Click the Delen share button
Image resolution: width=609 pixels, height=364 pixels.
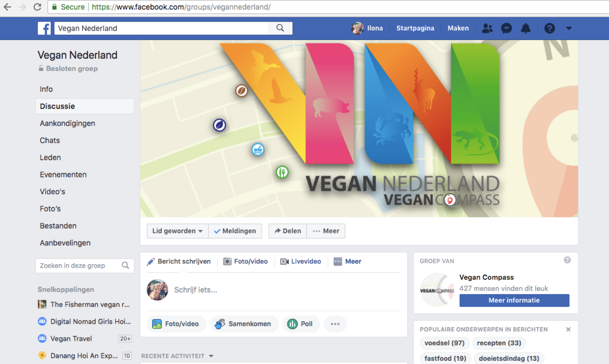point(288,231)
